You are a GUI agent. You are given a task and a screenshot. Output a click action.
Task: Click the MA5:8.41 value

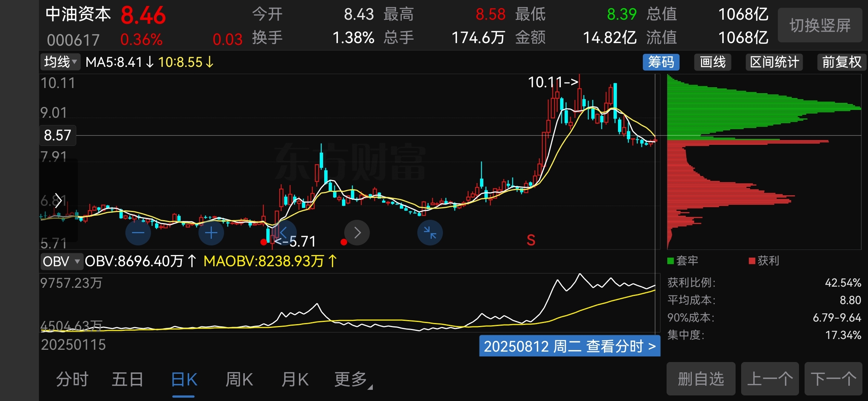119,62
